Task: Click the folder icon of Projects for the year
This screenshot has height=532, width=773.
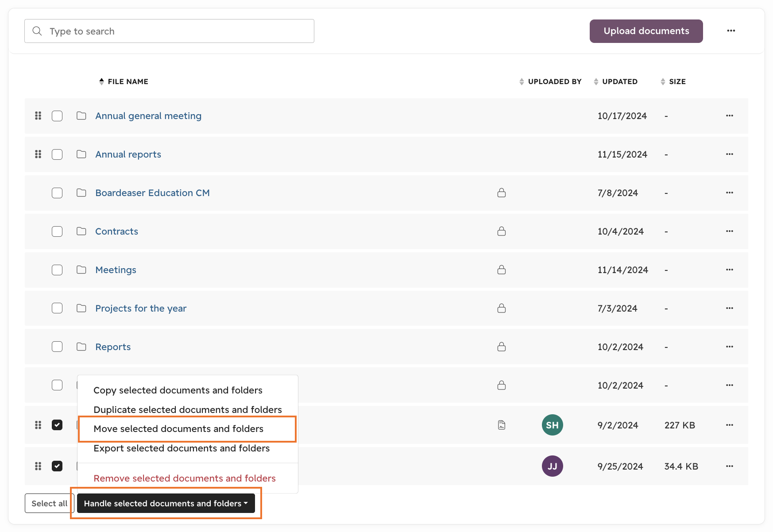Action: coord(81,308)
